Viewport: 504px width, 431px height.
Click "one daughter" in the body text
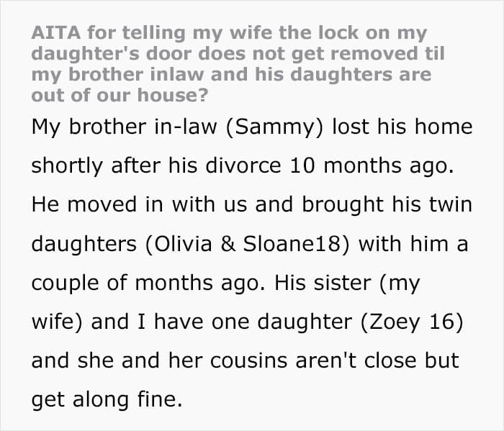[282, 322]
